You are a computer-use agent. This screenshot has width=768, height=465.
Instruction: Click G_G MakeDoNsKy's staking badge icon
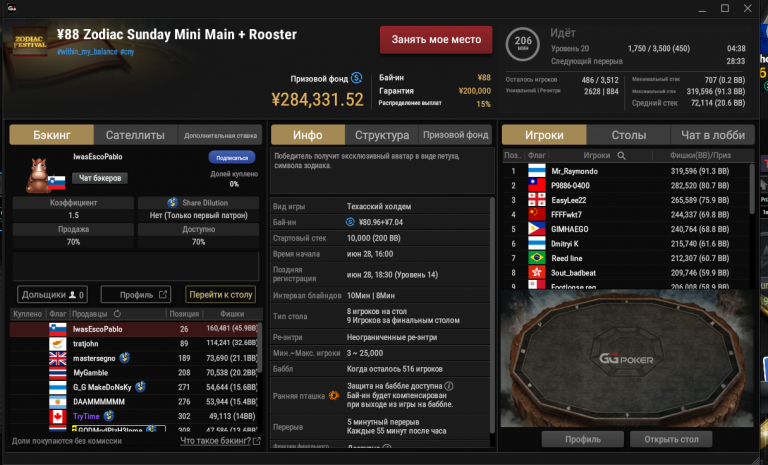[x=141, y=387]
